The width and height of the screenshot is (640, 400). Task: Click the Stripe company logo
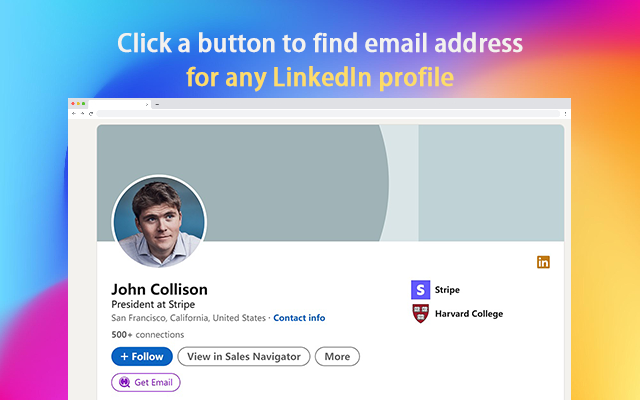click(x=420, y=290)
